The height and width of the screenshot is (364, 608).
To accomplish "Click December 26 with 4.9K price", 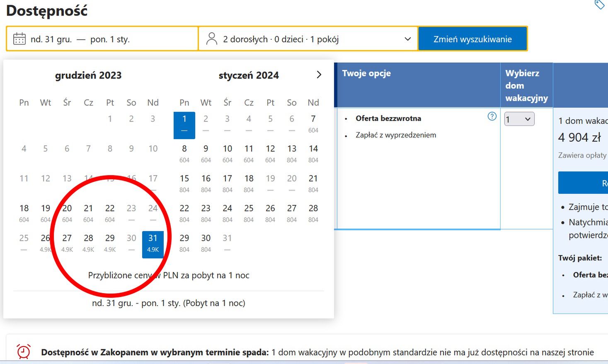I will pos(45,238).
